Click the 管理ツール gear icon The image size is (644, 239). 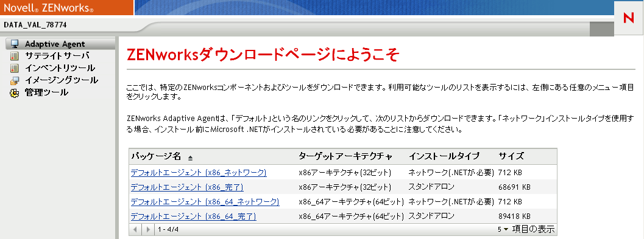pyautogui.click(x=15, y=92)
